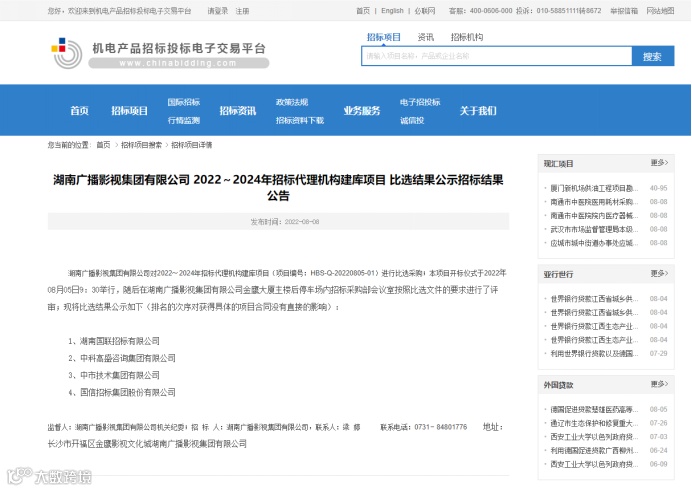The height and width of the screenshot is (491, 692).
Task: Open 首页 in blue navigation bar
Action: [79, 111]
